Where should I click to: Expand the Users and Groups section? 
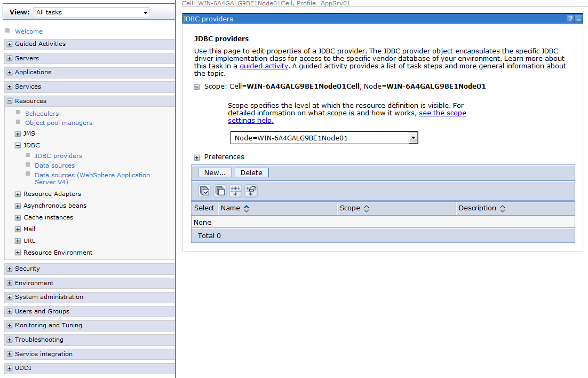click(10, 312)
